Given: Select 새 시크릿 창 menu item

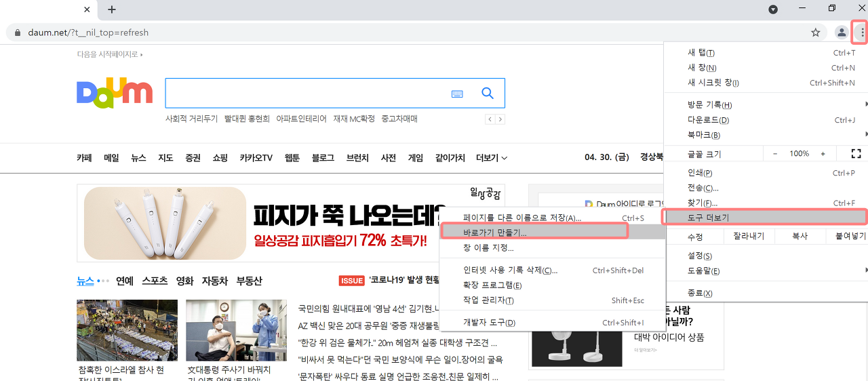Looking at the screenshot, I should click(x=766, y=83).
